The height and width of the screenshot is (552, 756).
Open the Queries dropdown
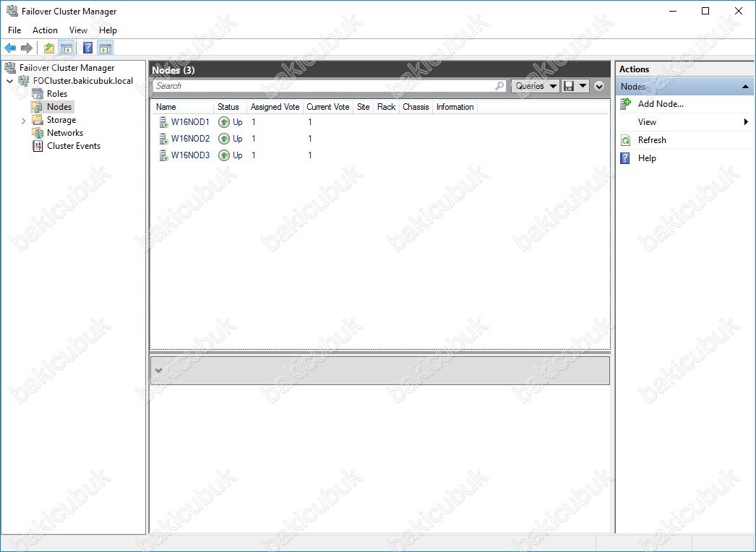click(x=535, y=86)
